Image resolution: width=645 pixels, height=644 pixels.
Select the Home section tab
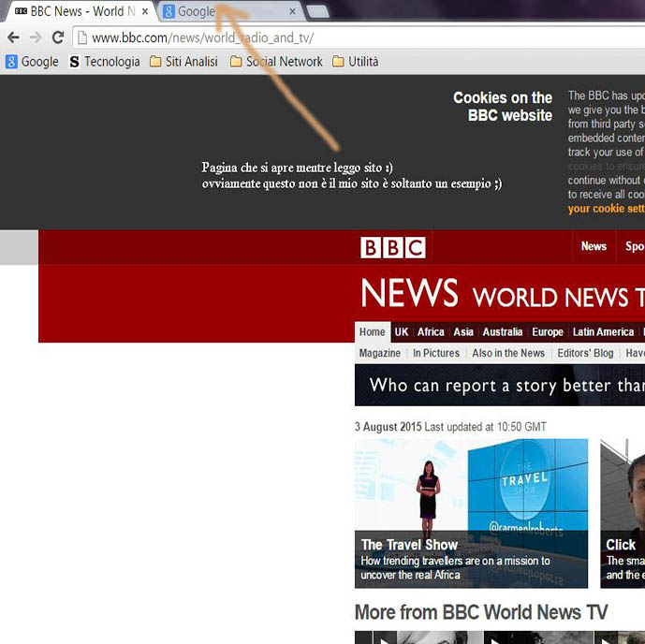click(373, 332)
